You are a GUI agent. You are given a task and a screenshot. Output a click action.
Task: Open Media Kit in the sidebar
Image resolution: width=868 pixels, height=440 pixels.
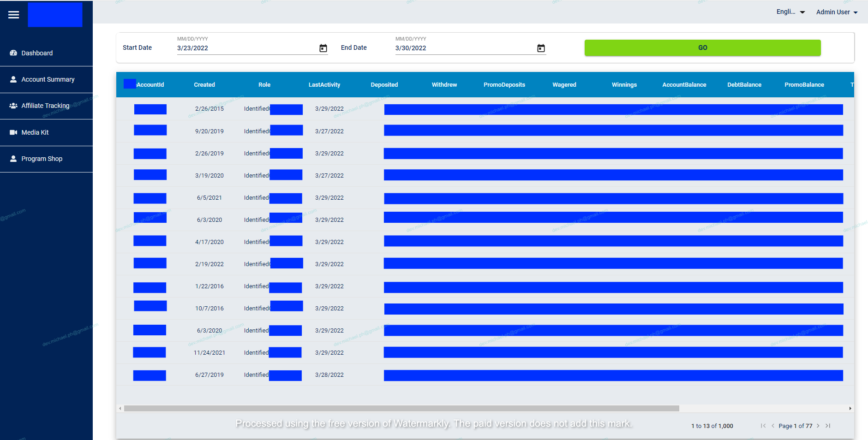pos(35,132)
